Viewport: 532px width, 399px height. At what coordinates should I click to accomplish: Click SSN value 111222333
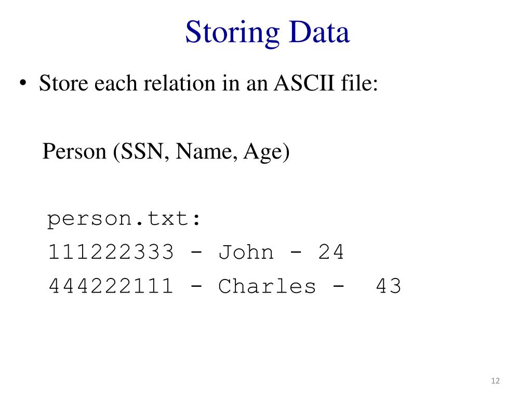tap(111, 252)
